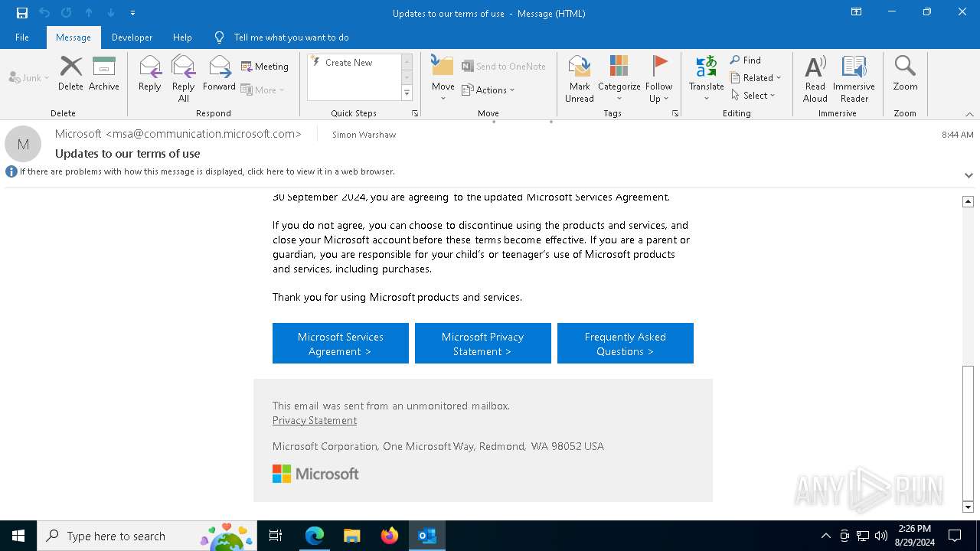Screen dimensions: 980x551
Task: Open the Zoom dialog
Action: 905,74
